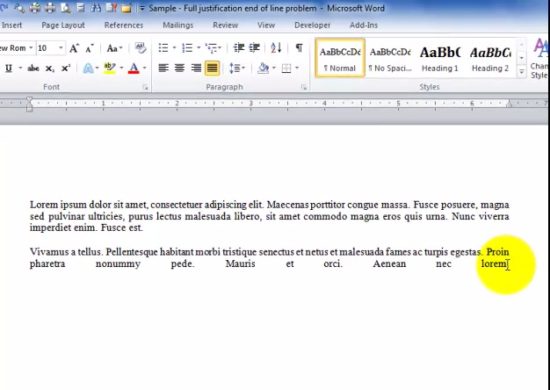Toggle Justify alignment button
Image resolution: width=550 pixels, height=390 pixels.
[x=212, y=68]
